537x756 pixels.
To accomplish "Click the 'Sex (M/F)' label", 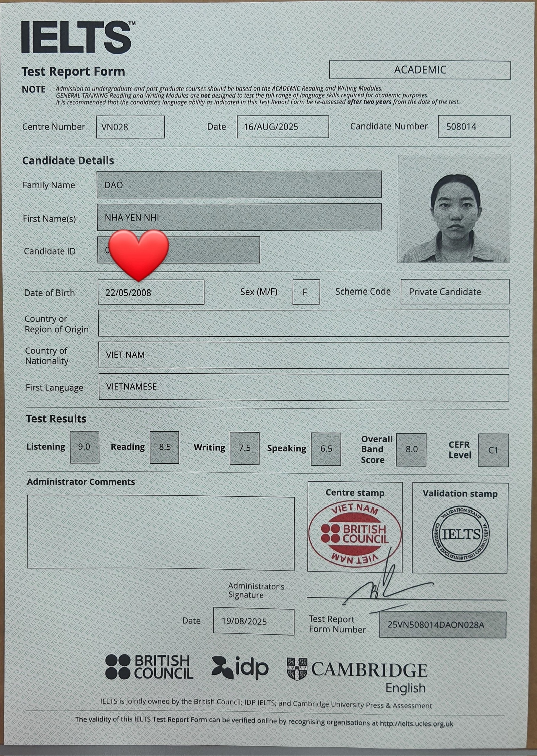I will point(259,292).
